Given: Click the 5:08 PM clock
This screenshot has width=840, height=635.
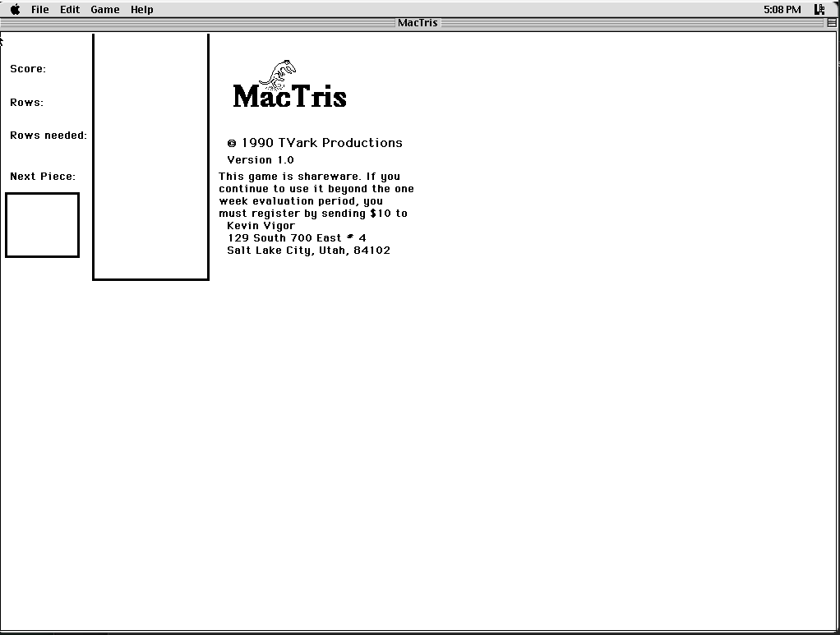Looking at the screenshot, I should pyautogui.click(x=781, y=10).
